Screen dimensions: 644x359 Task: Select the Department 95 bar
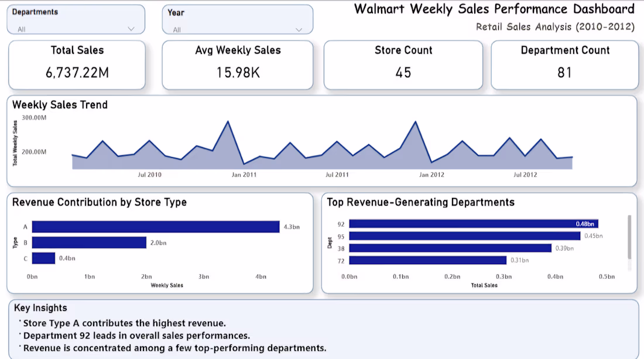(x=464, y=236)
